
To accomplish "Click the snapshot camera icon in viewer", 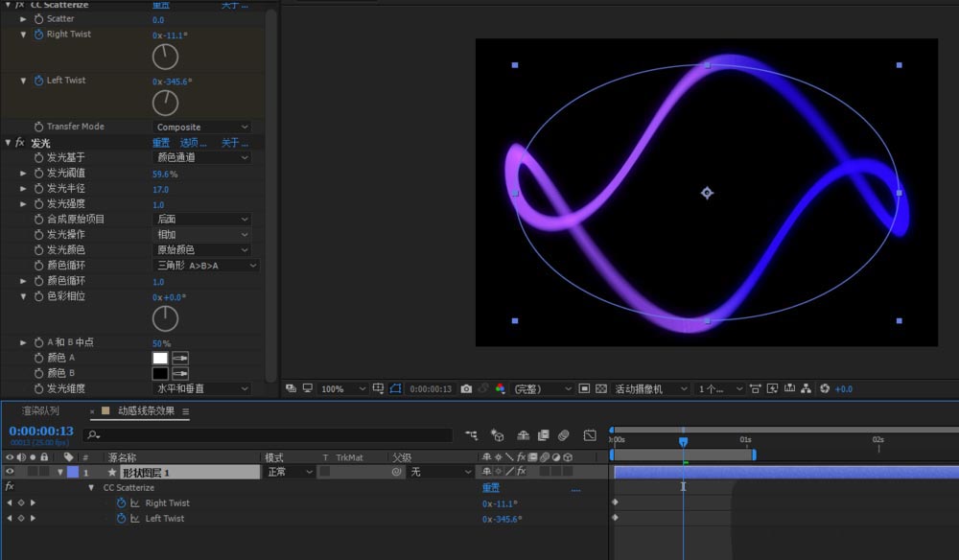I will [466, 389].
